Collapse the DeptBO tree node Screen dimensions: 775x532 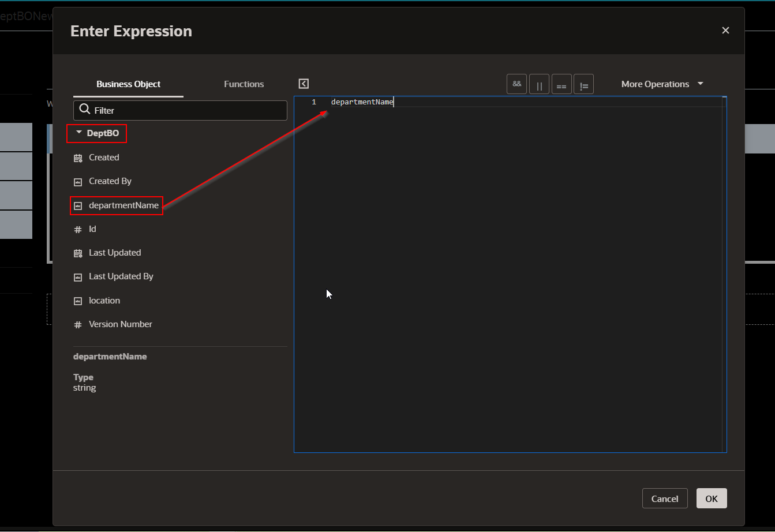[79, 133]
